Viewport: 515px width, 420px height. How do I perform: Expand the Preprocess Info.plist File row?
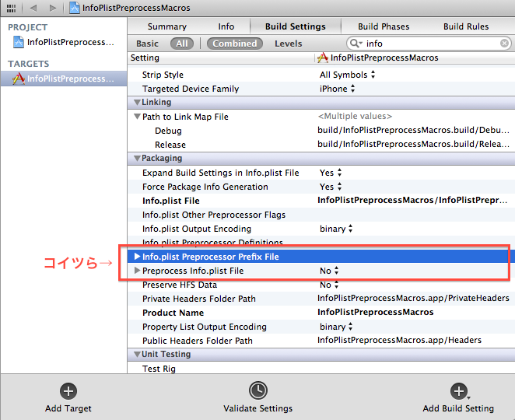[137, 271]
